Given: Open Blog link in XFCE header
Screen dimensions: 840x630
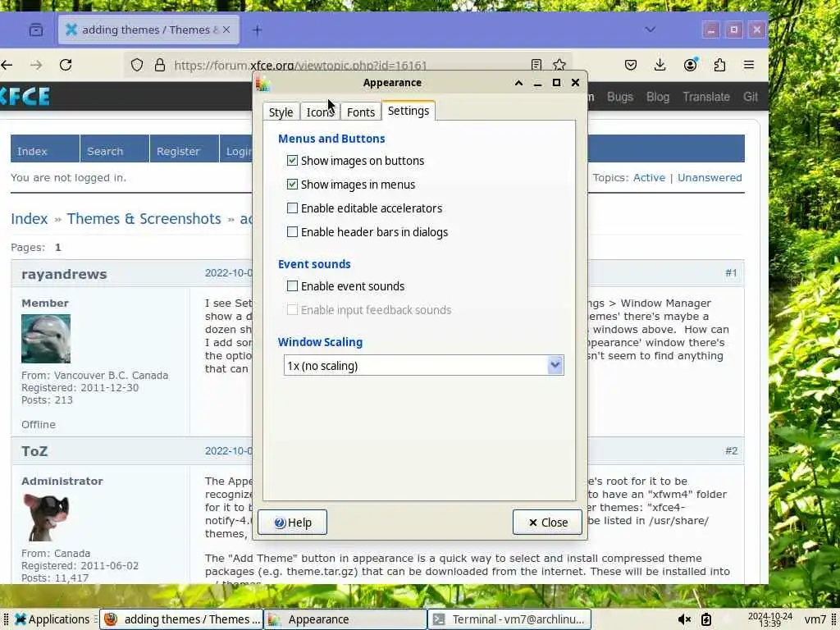Looking at the screenshot, I should pyautogui.click(x=658, y=97).
